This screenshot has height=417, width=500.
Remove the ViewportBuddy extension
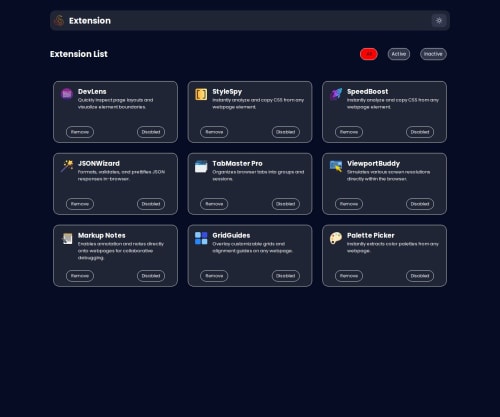[x=349, y=204]
